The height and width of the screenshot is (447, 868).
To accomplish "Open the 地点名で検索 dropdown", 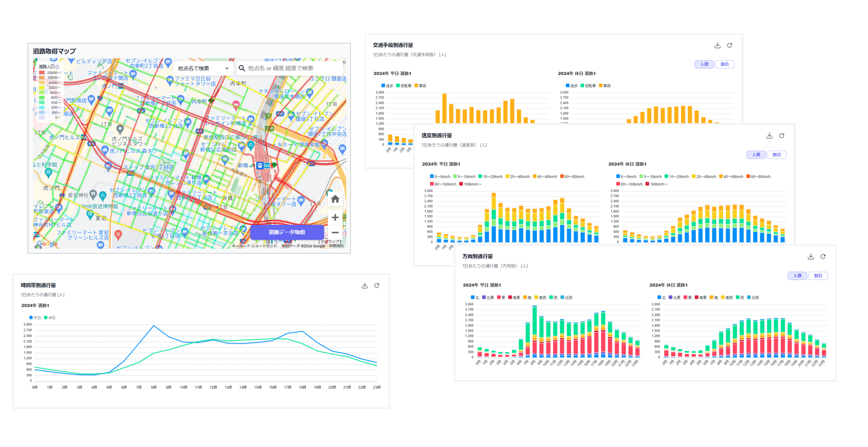I will [203, 69].
